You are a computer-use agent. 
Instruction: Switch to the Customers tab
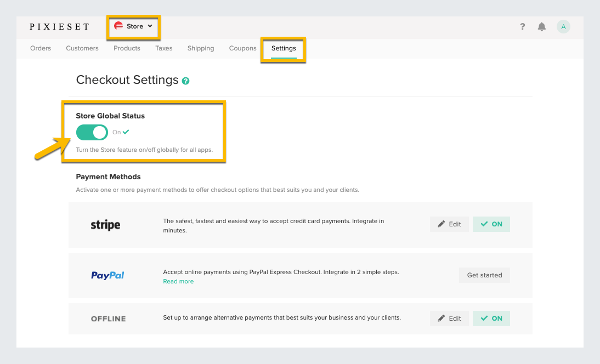(82, 48)
